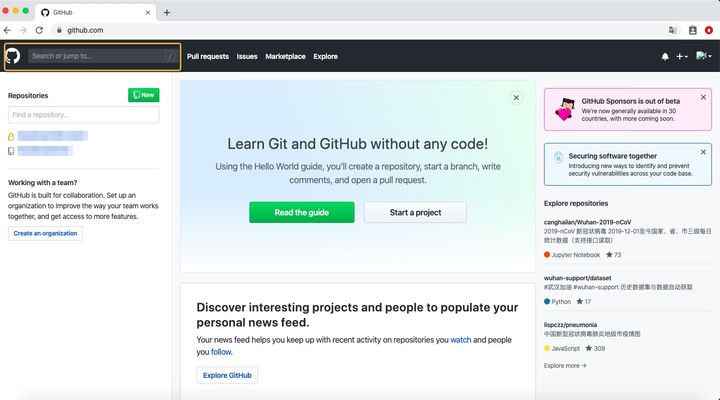Open the second blurred repository
Screen dimensions: 720x400
click(45, 151)
